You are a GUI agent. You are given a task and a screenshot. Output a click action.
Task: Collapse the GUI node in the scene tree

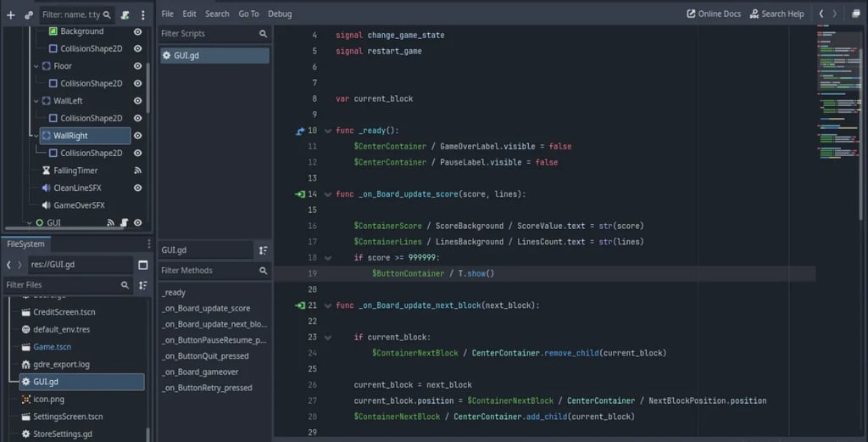[30, 222]
